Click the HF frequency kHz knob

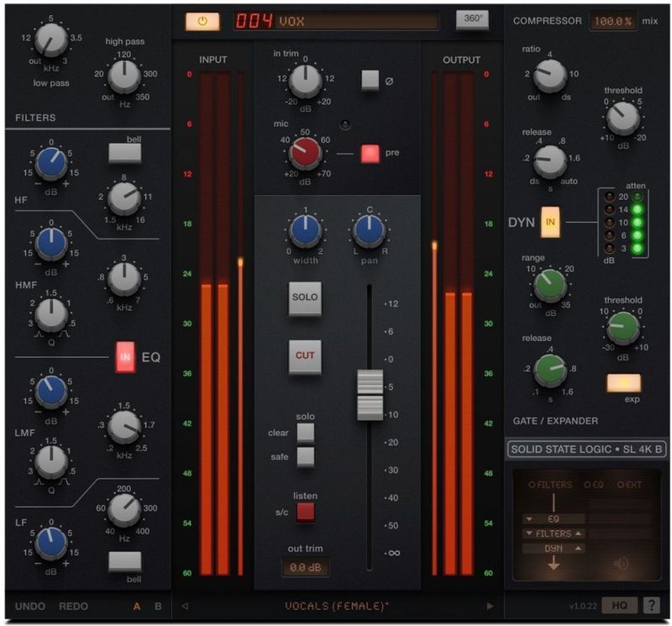[124, 198]
